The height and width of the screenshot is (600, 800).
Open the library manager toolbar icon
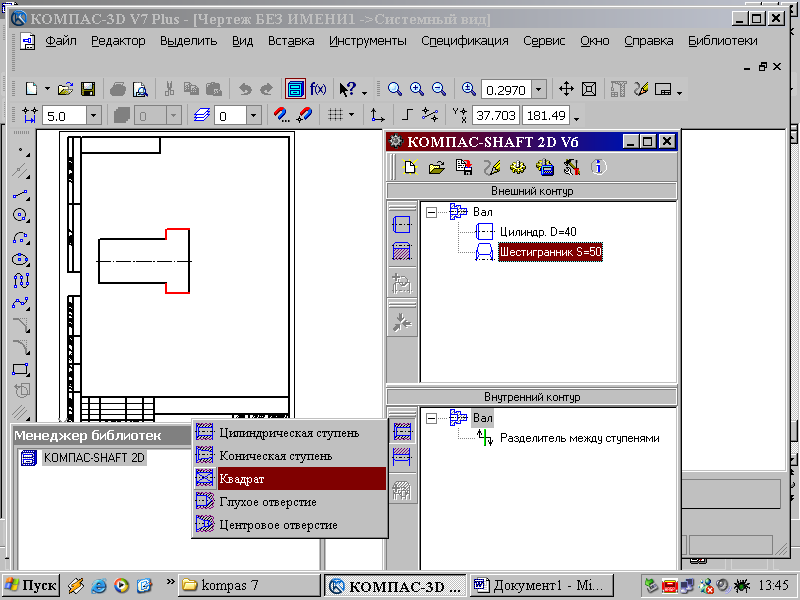click(x=295, y=89)
